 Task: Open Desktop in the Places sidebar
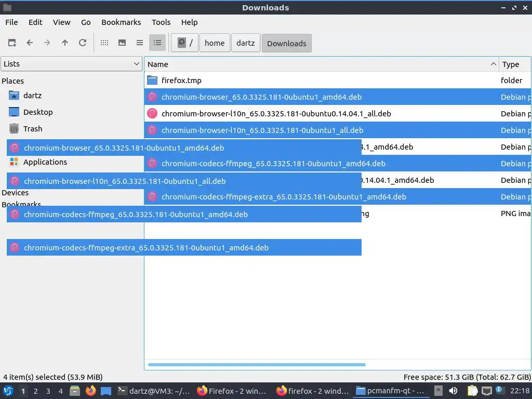click(x=37, y=112)
